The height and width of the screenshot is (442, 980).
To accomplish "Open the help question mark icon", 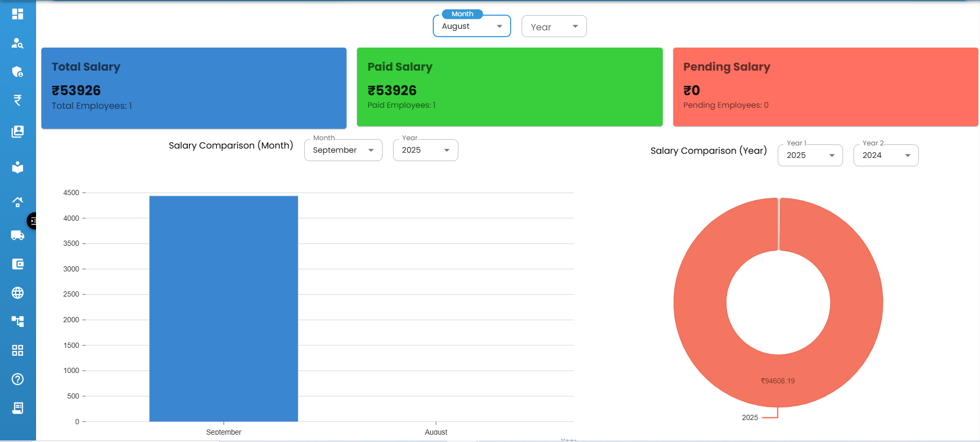I will point(18,379).
